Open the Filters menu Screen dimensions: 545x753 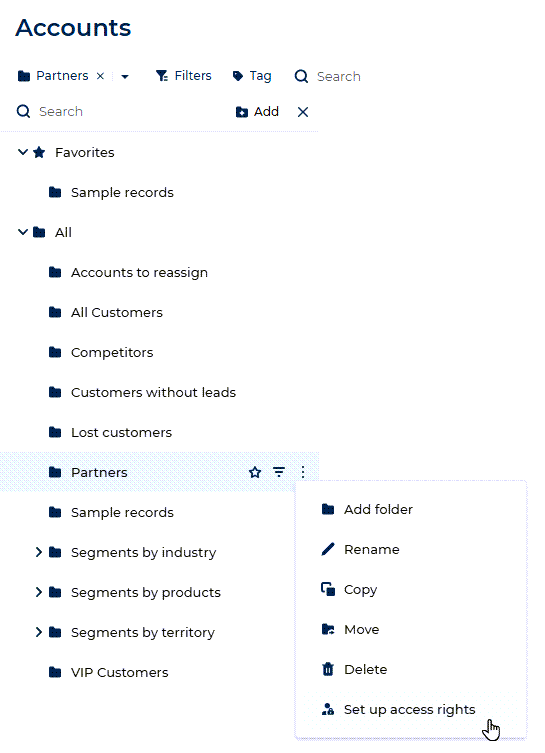(183, 76)
